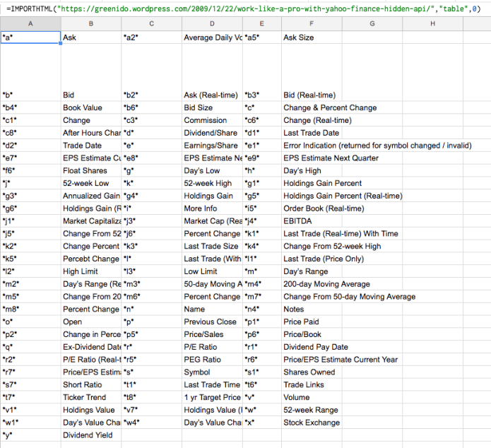
Task: Select column B header
Action: 91,23
